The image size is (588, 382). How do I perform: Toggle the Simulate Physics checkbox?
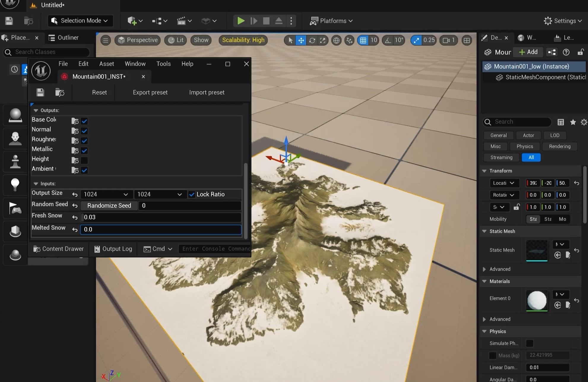tap(530, 343)
